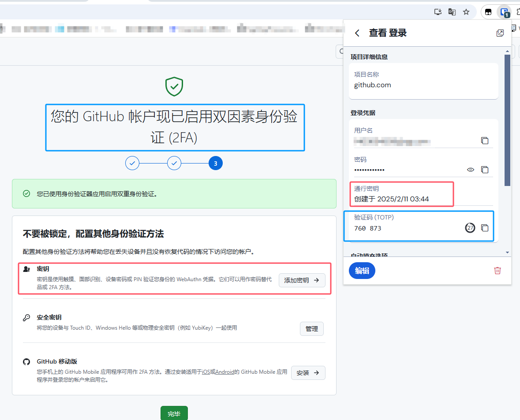520x420 pixels.
Task: Open the Android link for GitHub Mobile
Action: (x=224, y=372)
